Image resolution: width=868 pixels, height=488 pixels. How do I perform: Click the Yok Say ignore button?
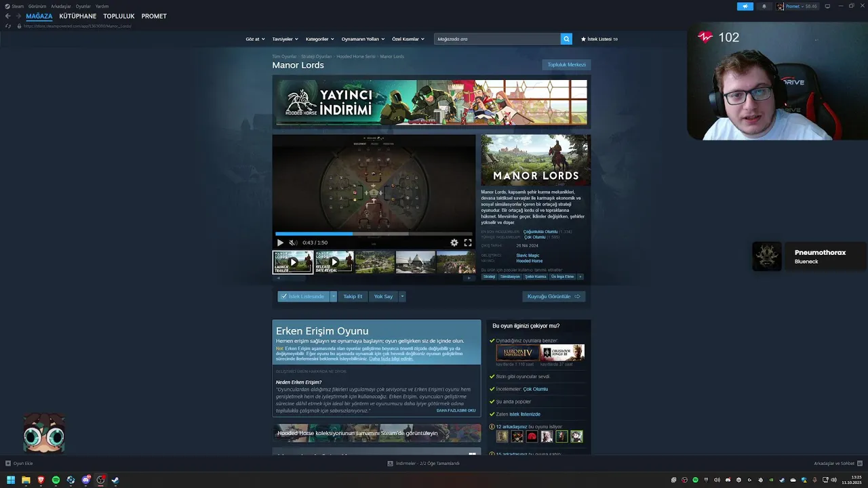pos(383,296)
